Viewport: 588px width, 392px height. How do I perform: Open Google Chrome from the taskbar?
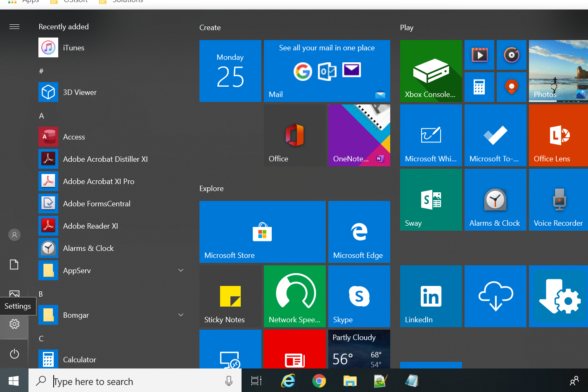[319, 381]
